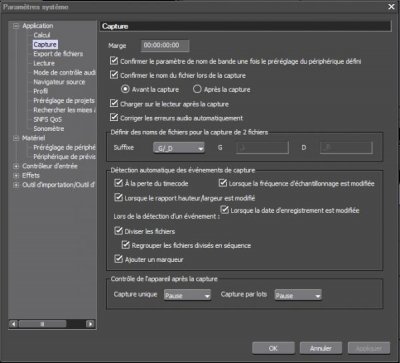Open Préréglage de projets settings
400x363 pixels.
pyautogui.click(x=64, y=100)
